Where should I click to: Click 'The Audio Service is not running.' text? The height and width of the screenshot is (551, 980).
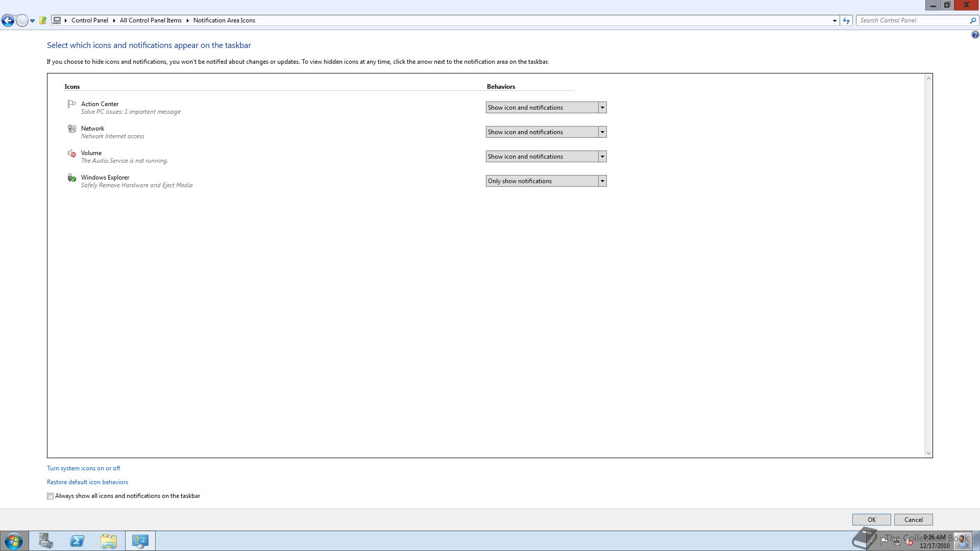[x=125, y=161]
